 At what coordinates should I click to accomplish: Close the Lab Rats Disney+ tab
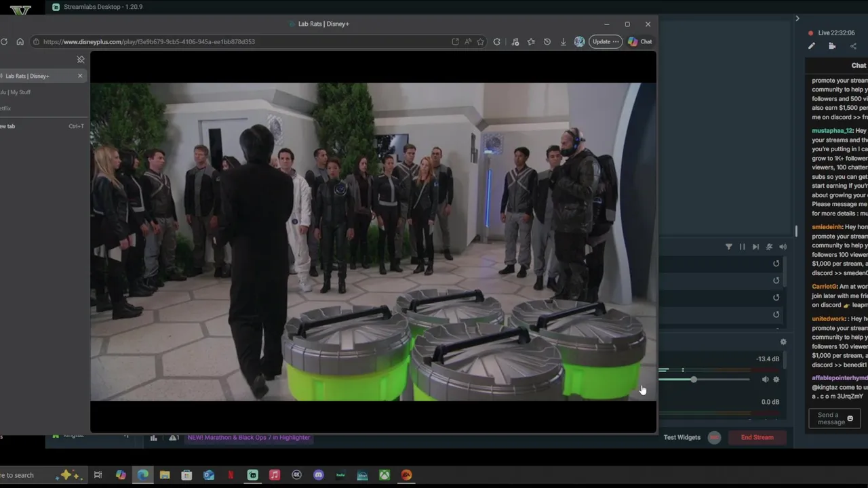coord(80,76)
